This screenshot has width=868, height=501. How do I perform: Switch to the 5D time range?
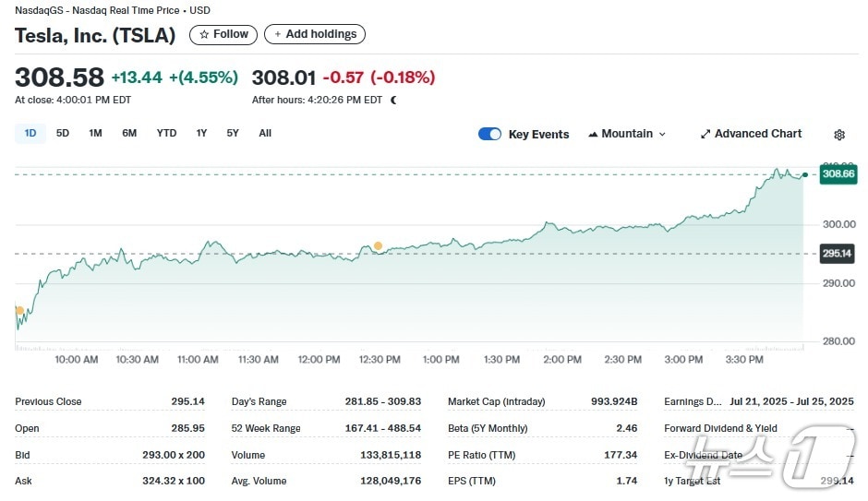point(63,133)
